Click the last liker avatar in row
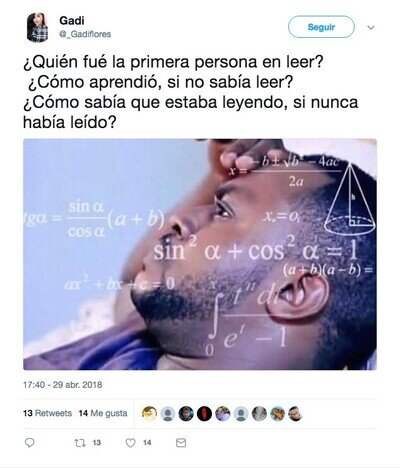 click(295, 414)
